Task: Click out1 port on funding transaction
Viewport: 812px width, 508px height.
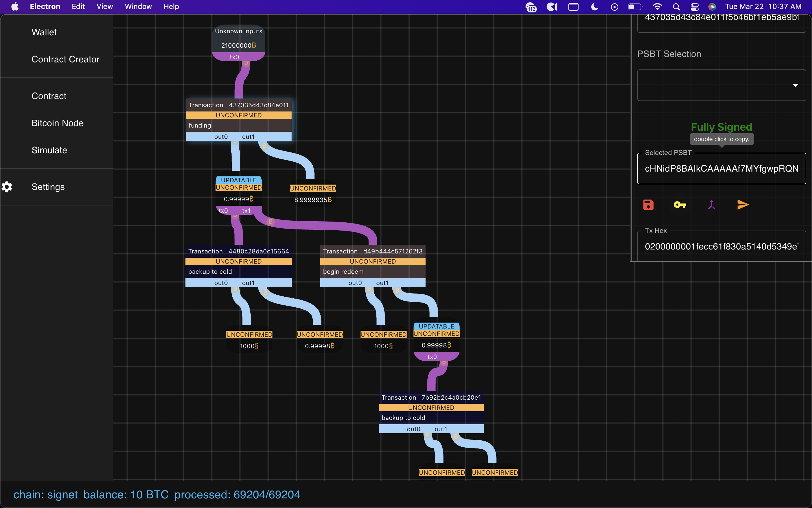Action: click(x=248, y=137)
